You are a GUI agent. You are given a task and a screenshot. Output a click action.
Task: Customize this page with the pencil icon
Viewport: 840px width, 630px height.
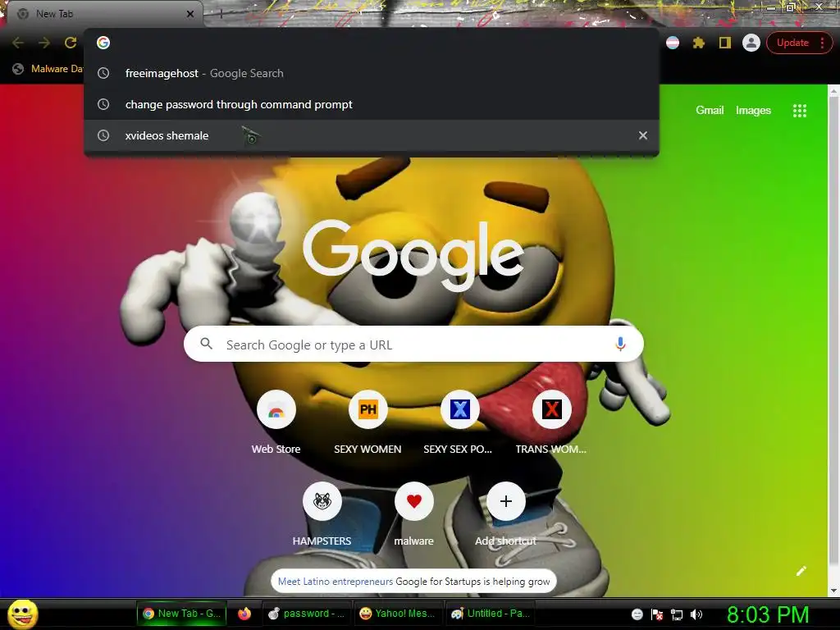[x=801, y=571]
